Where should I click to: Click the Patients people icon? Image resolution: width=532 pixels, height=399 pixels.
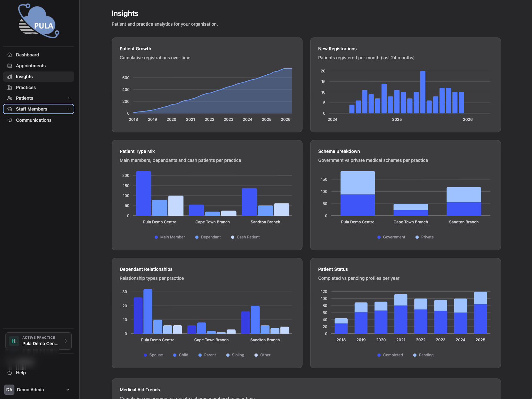tap(10, 98)
